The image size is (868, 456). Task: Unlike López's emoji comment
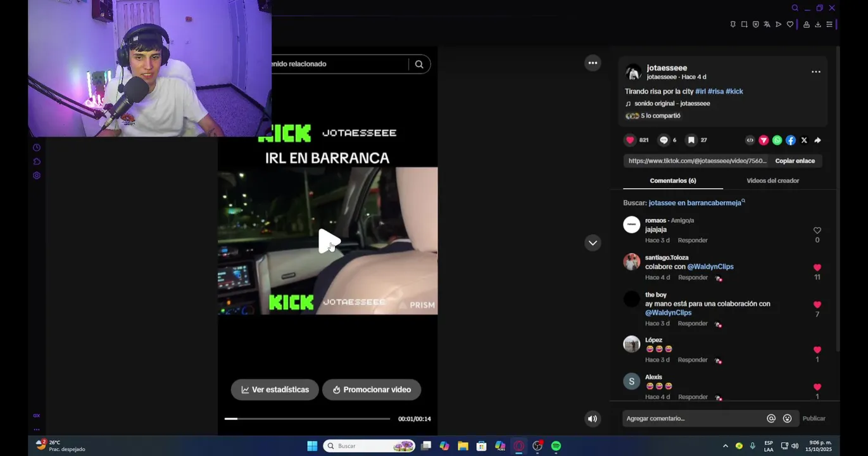pyautogui.click(x=817, y=350)
